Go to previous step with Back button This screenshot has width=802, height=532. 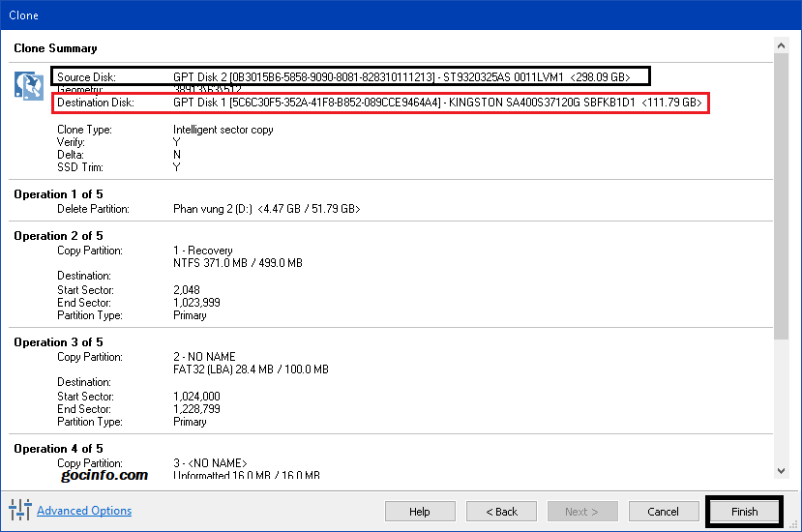(501, 512)
